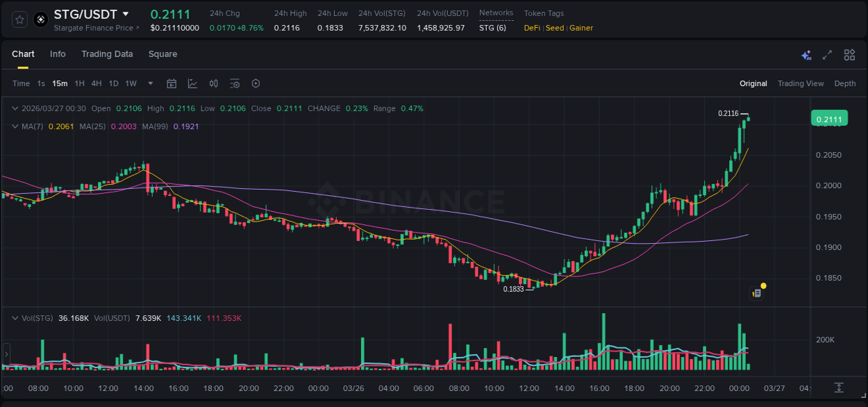
Task: Collapse the MA indicator row chevron
Action: pos(15,126)
